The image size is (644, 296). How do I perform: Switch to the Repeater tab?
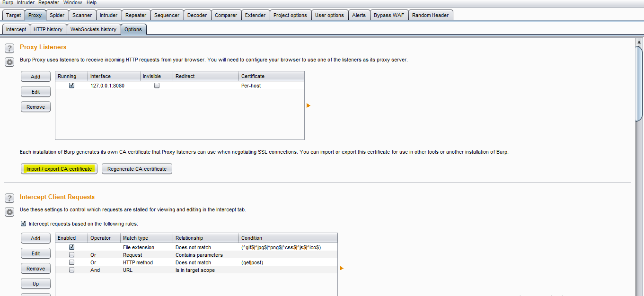(x=136, y=15)
